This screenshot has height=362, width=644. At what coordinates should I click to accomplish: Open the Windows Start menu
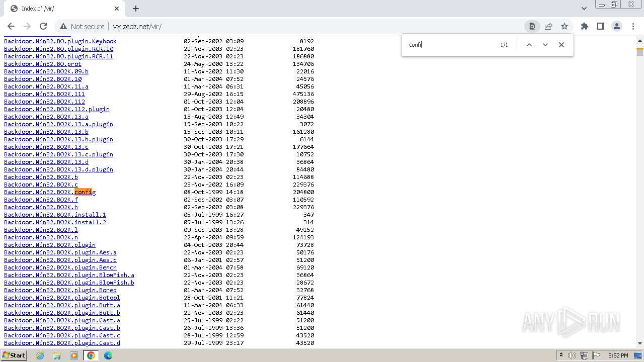coord(14,355)
